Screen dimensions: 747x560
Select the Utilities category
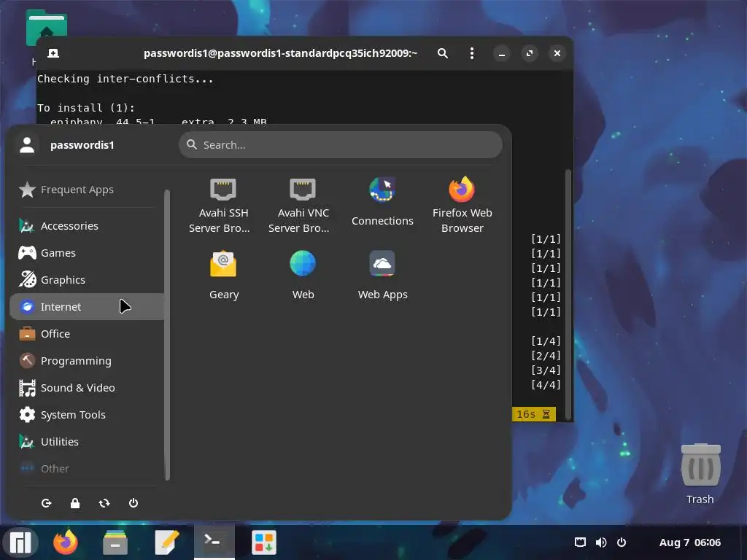pos(87,442)
